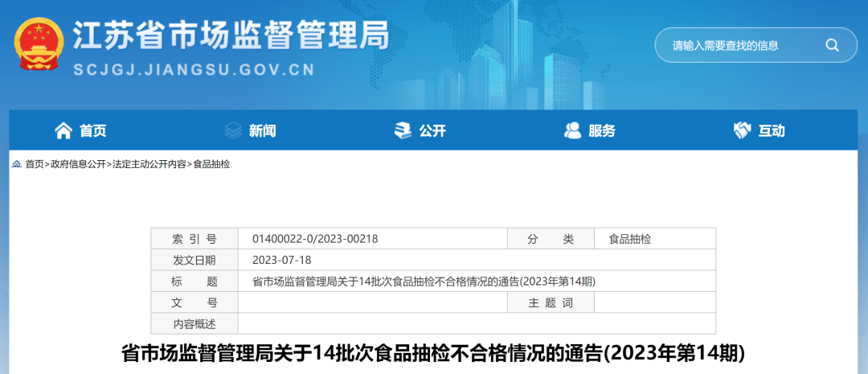
Task: Click the 江苏省市场监督管理局 site title
Action: pos(231,35)
